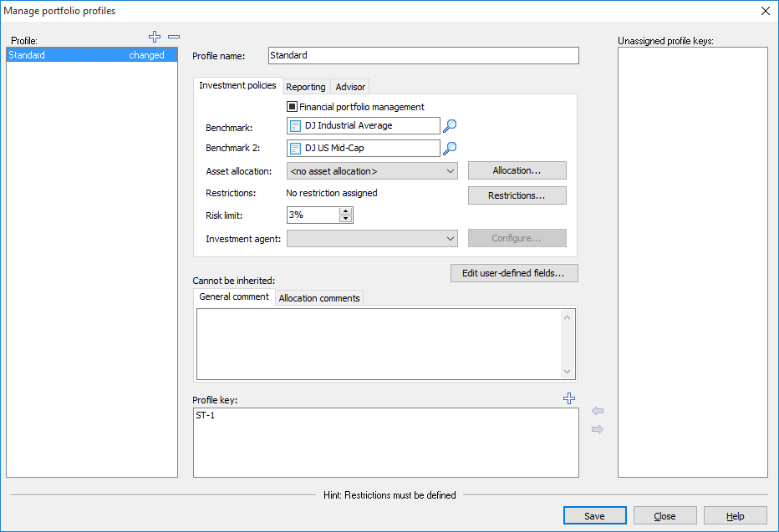779x532 pixels.
Task: Click inside the Profile name field
Action: pyautogui.click(x=423, y=56)
